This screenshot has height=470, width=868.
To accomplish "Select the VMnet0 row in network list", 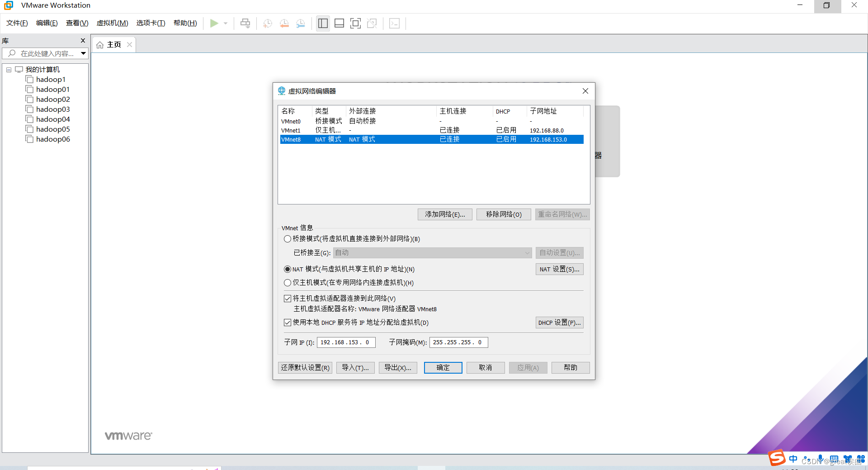I will (432, 121).
